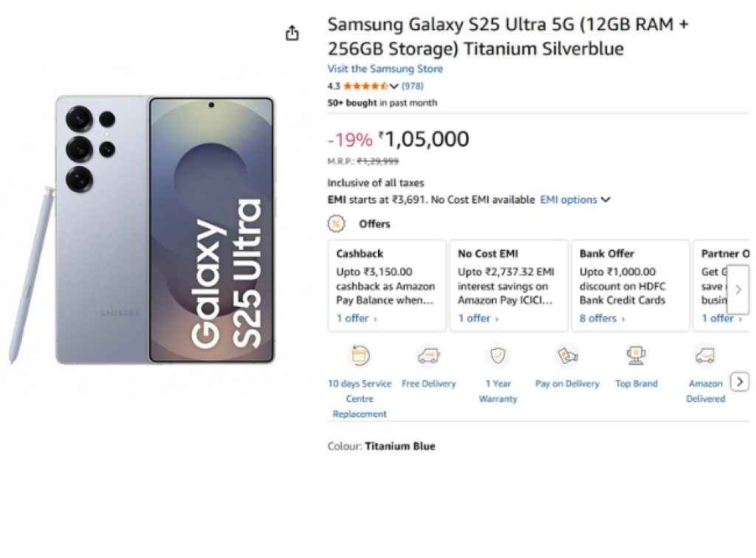The width and height of the screenshot is (756, 558).
Task: Click the 1 Year Warranty shield icon
Action: (x=498, y=356)
